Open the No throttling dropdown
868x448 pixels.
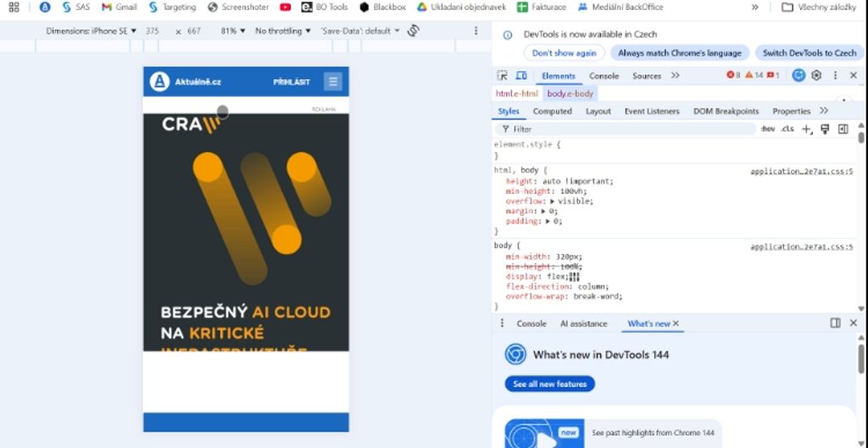283,30
